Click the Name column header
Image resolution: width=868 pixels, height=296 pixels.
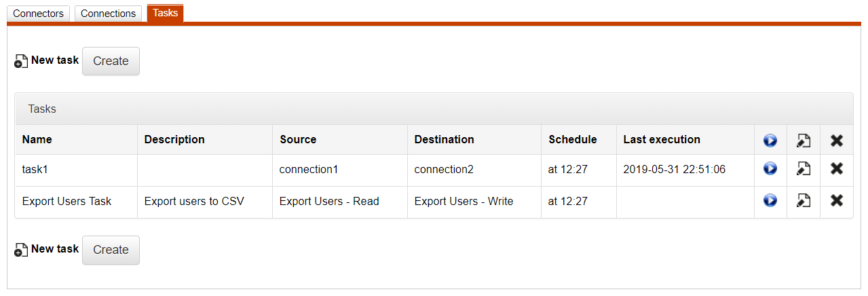click(37, 140)
